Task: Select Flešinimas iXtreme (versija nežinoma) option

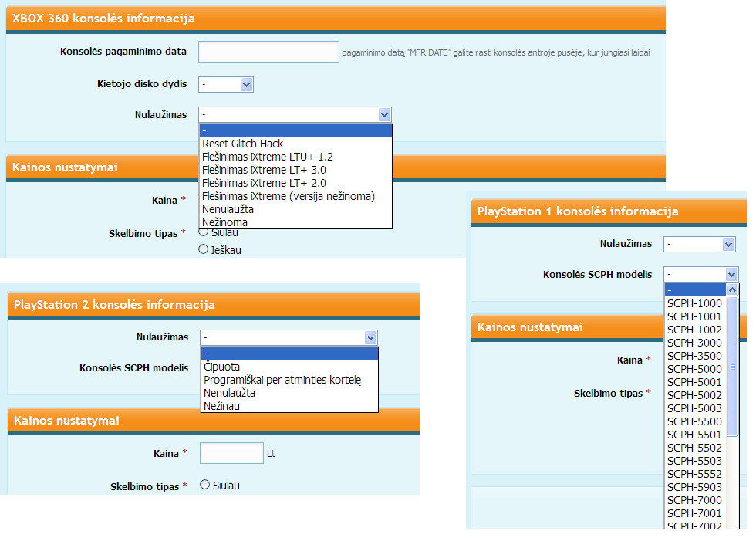Action: click(295, 196)
